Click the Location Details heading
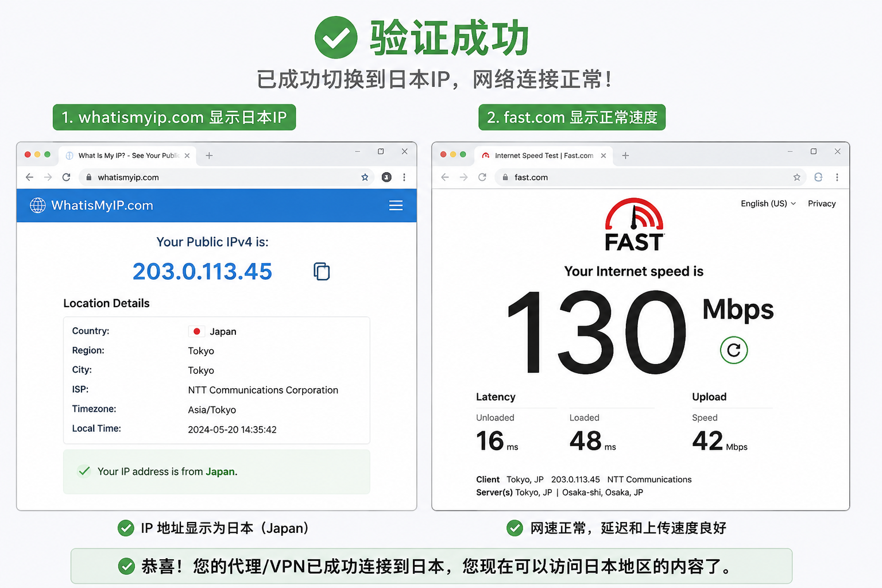The image size is (882, 588). pyautogui.click(x=106, y=303)
